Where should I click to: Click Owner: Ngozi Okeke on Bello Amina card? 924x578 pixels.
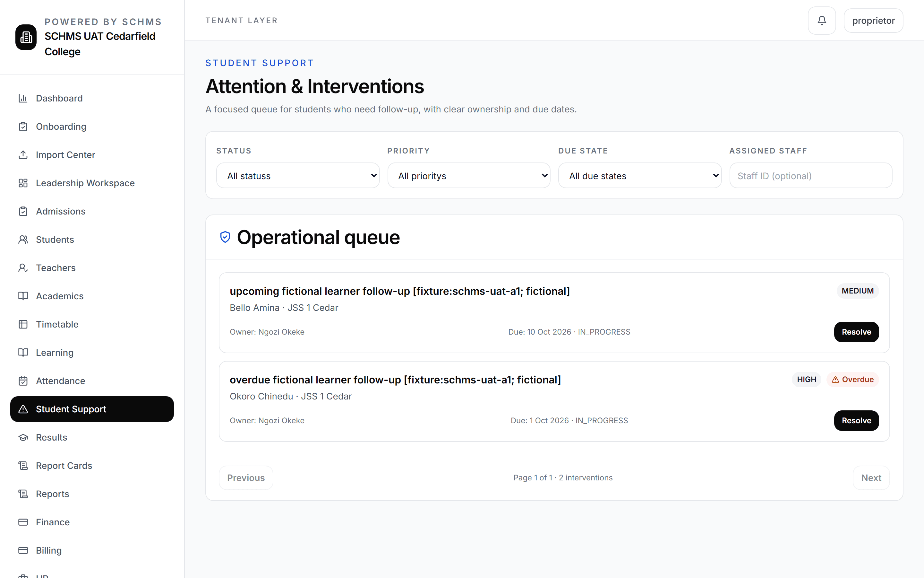[x=267, y=332]
